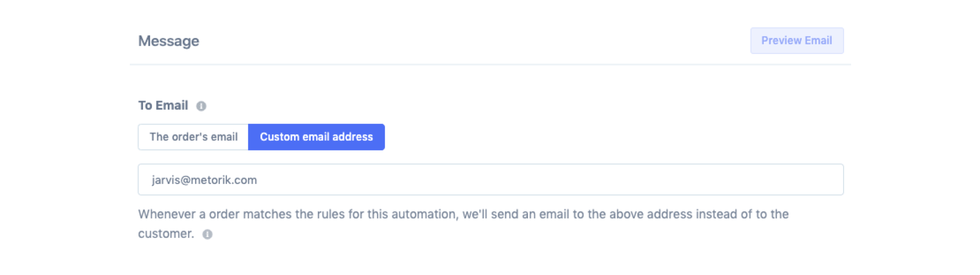Open the To Email help tooltip icon

(x=201, y=106)
